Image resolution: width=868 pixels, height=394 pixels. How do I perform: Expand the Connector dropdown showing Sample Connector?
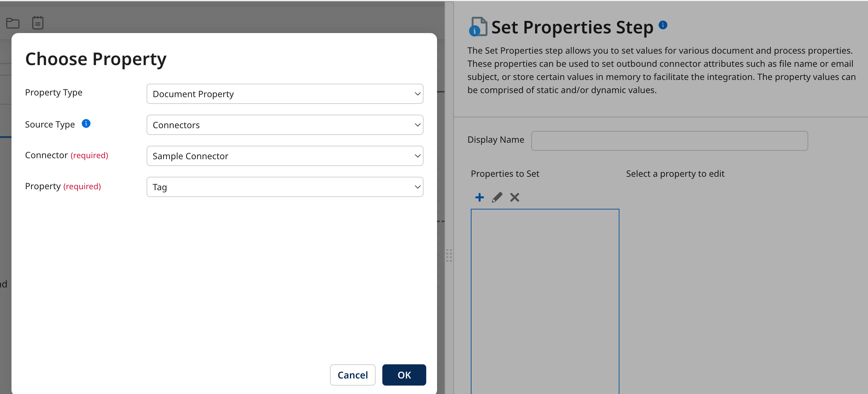click(x=285, y=156)
